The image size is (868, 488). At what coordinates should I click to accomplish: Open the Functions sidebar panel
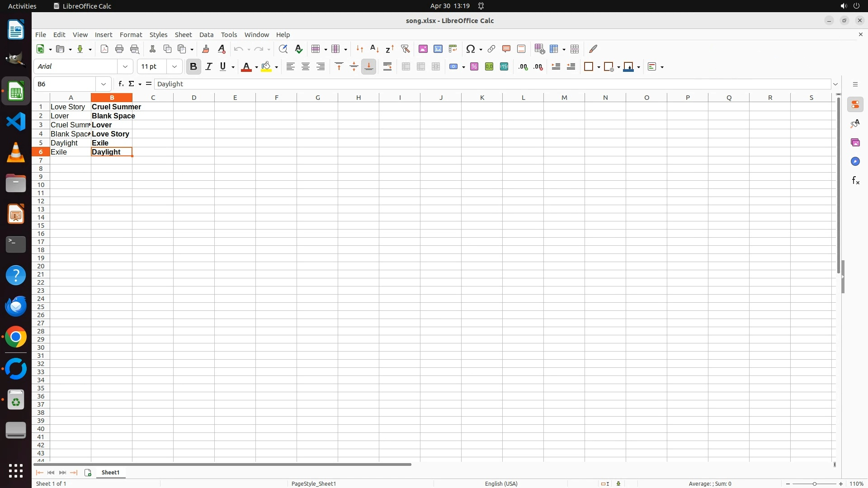pyautogui.click(x=855, y=181)
